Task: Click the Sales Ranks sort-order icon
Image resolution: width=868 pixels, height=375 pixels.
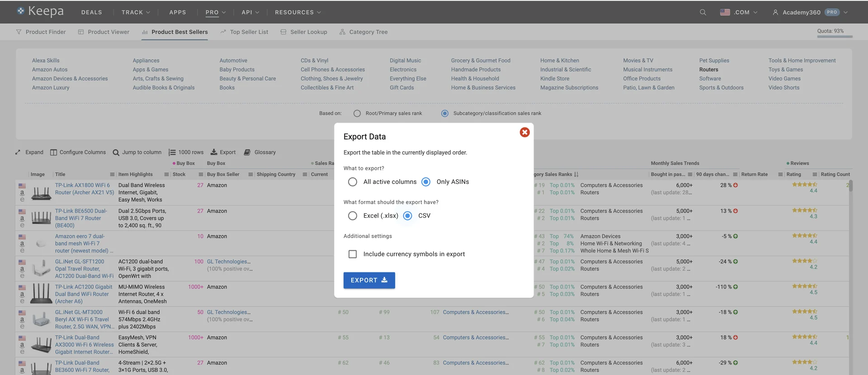Action: pyautogui.click(x=576, y=174)
